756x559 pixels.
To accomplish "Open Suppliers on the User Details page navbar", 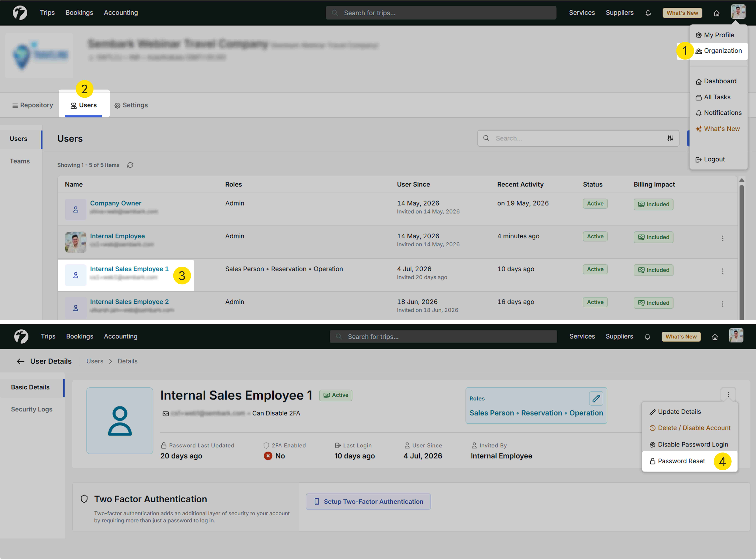I will click(x=619, y=336).
